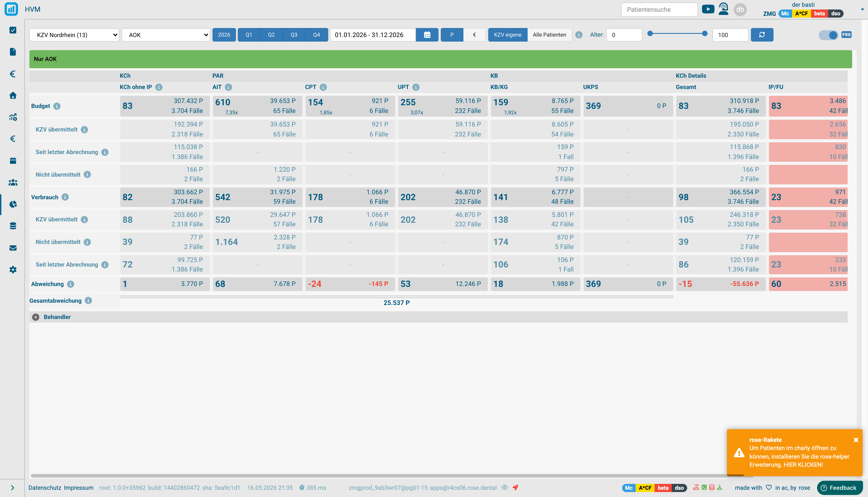Open the date range calendar picker
The height and width of the screenshot is (497, 868).
point(427,35)
